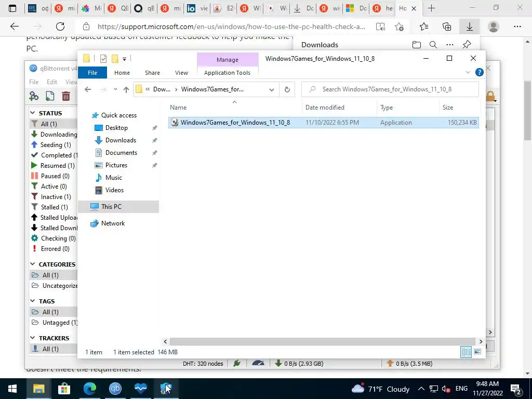The width and height of the screenshot is (532, 399).
Task: Toggle alternative speed limits icon
Action: pyautogui.click(x=258, y=363)
